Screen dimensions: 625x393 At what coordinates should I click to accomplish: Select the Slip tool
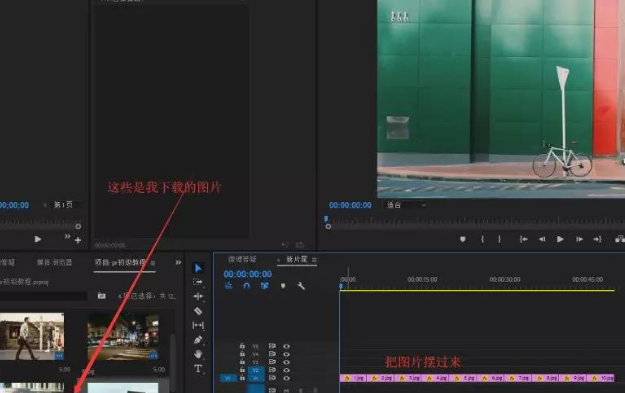click(198, 325)
